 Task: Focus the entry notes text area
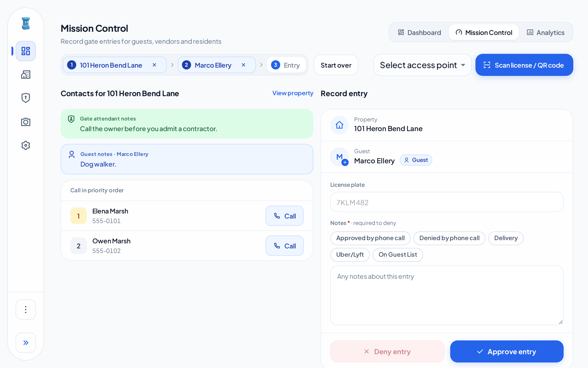pos(447,295)
